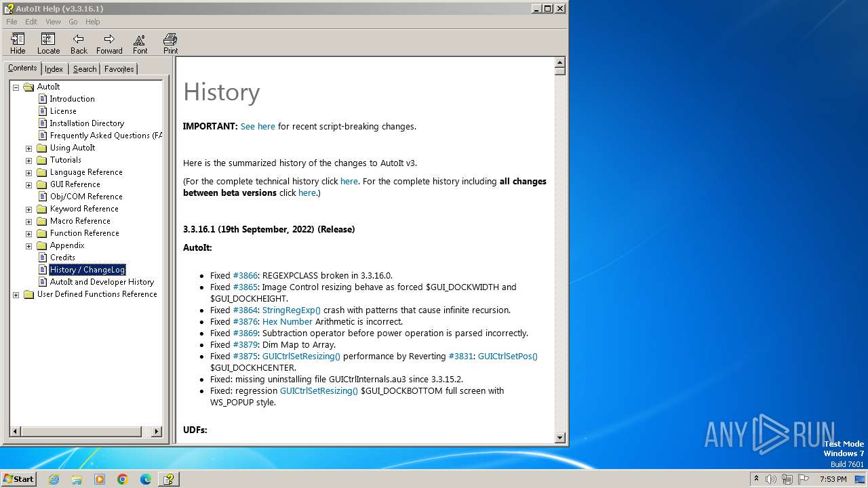Click tree pane scroll right arrow
This screenshot has width=868, height=488.
tap(157, 431)
